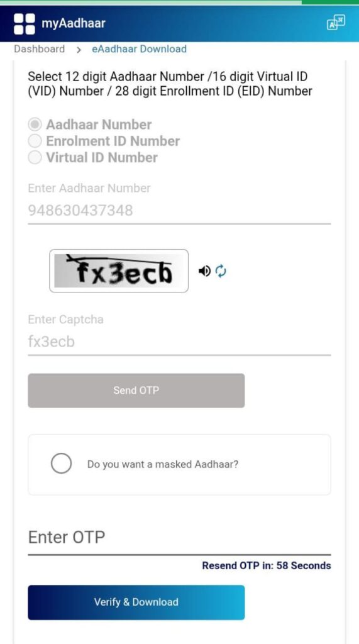The height and width of the screenshot is (644, 359).
Task: Click the Enter OTP input field
Action: point(179,538)
